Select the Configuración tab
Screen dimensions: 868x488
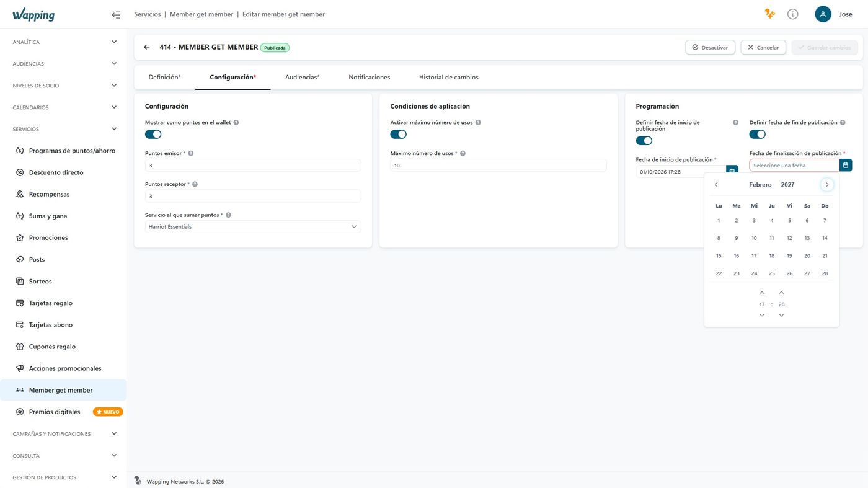[x=233, y=78]
